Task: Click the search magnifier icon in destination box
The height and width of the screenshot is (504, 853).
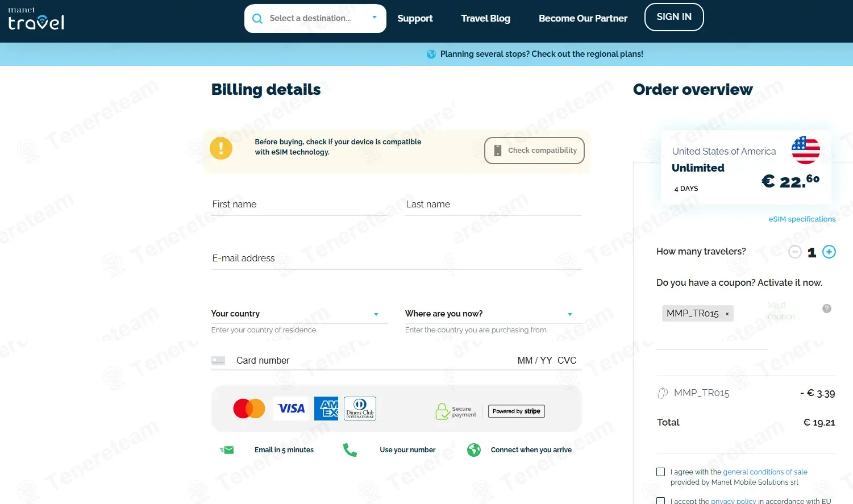Action: (257, 19)
